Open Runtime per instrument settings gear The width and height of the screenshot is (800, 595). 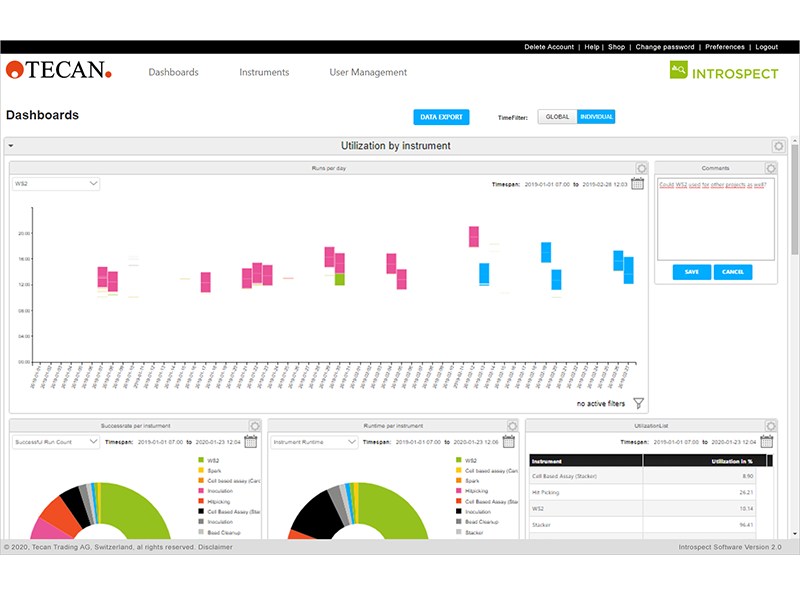coord(512,426)
